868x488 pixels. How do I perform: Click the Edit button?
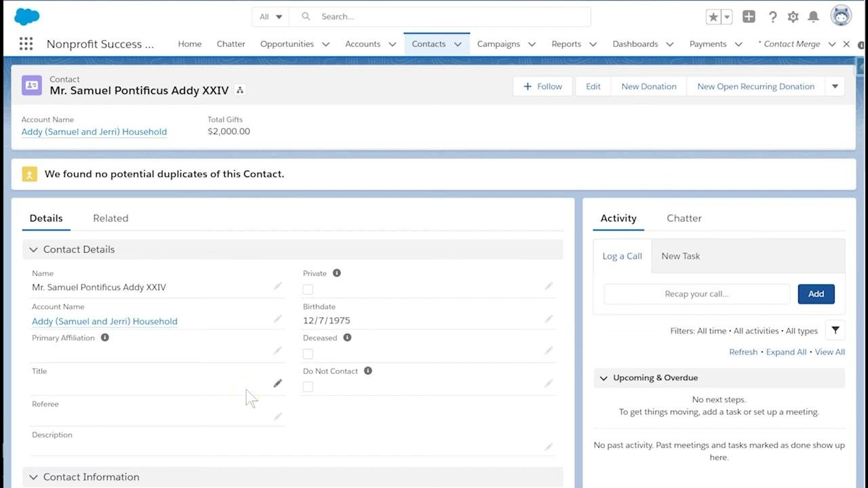pos(593,86)
